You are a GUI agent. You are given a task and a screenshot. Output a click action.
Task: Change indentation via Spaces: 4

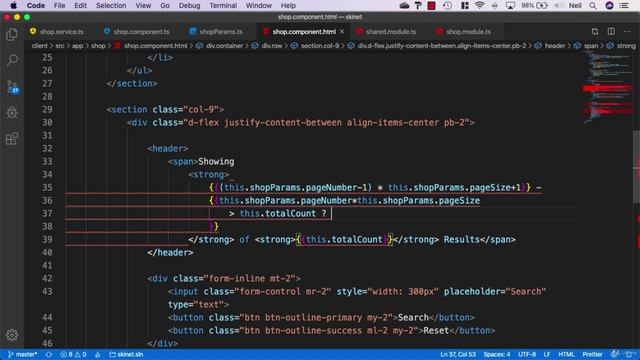pos(497,354)
